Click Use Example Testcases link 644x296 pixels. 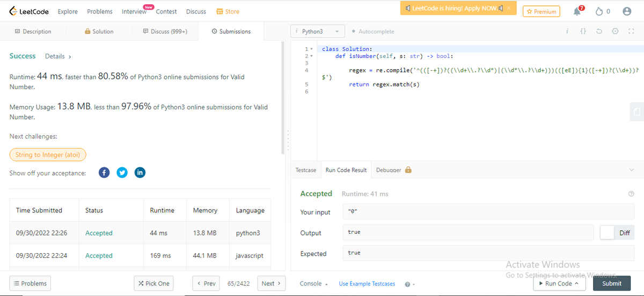tap(367, 284)
